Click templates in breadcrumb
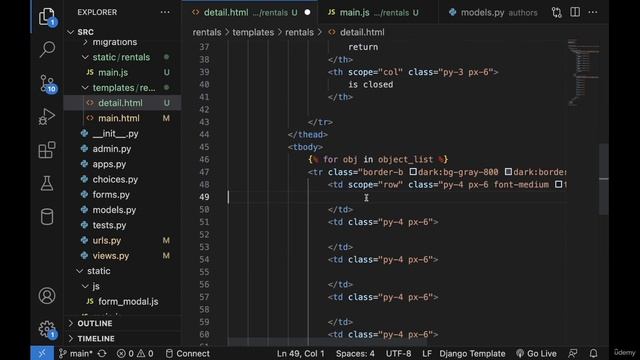 253,32
